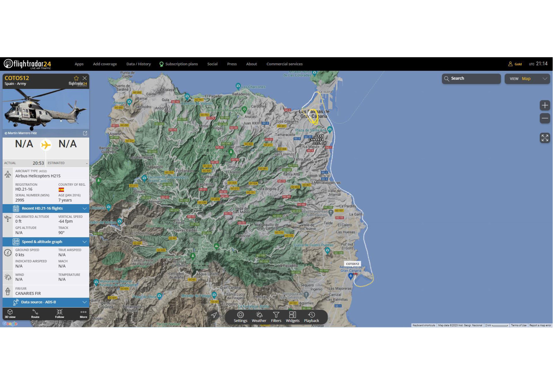The width and height of the screenshot is (554, 392).
Task: Toggle fullscreen map view
Action: tap(545, 138)
